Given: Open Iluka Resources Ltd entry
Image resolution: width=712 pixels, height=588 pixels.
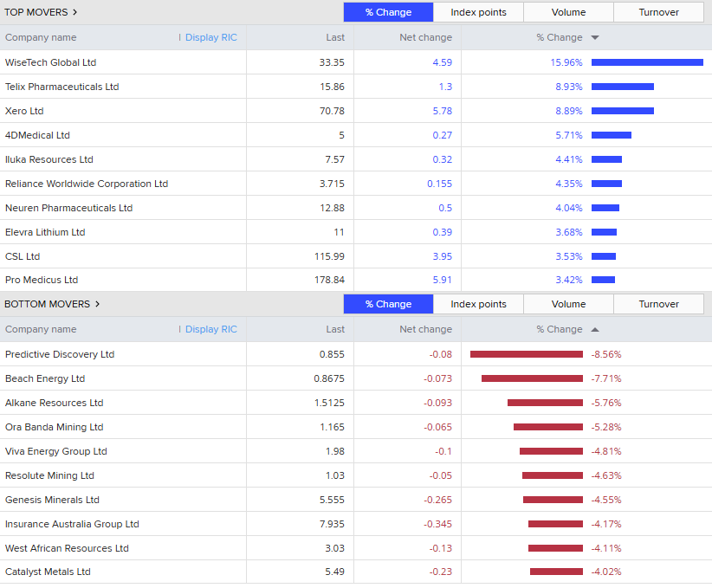Looking at the screenshot, I should point(49,159).
